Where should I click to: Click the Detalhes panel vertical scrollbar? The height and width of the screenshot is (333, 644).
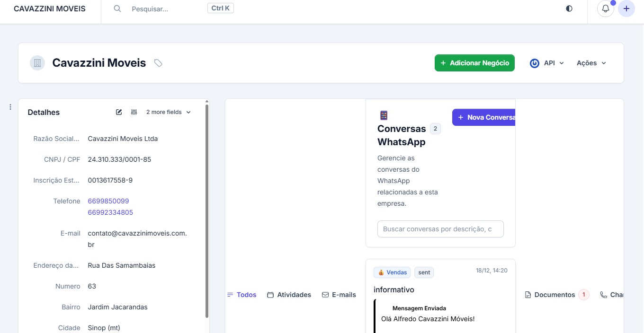207,208
